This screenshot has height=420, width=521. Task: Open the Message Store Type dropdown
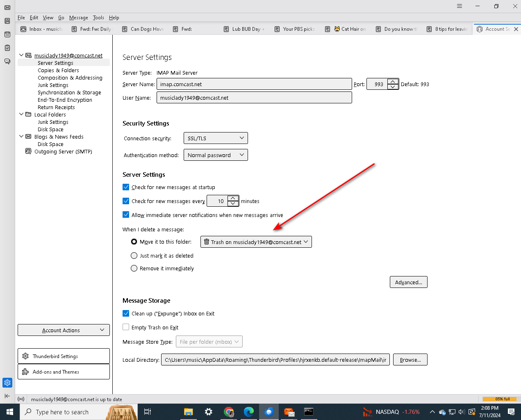point(209,342)
